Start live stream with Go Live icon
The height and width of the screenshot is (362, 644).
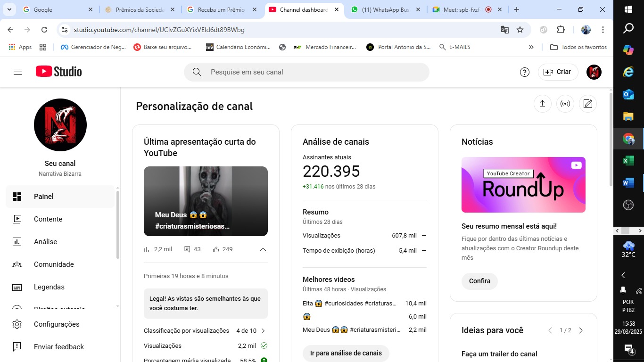tap(565, 104)
